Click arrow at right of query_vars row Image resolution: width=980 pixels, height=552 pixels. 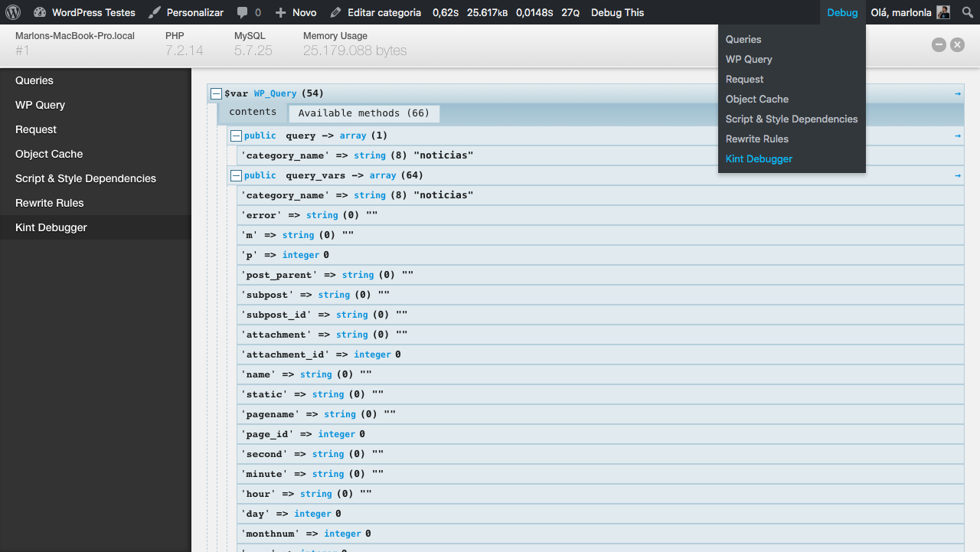958,175
